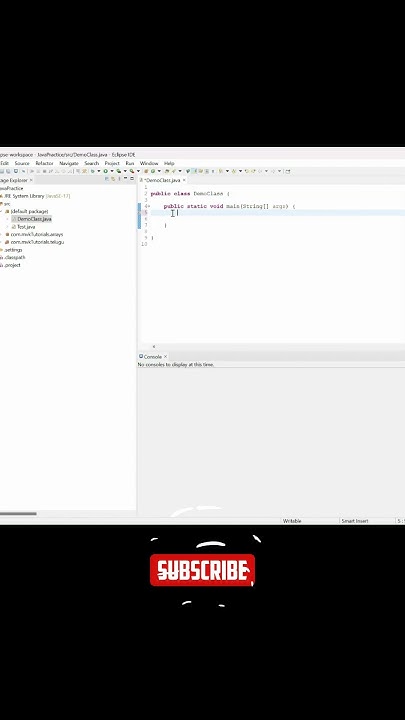405x720 pixels.
Task: Select the arrays package in Package Explorer
Action: 37,234
